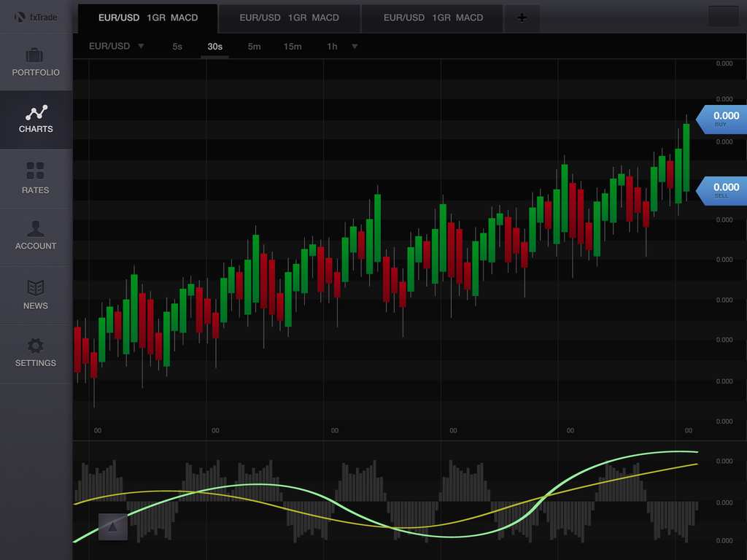747x560 pixels.
Task: Select the 1h timeframe option
Action: 332,47
